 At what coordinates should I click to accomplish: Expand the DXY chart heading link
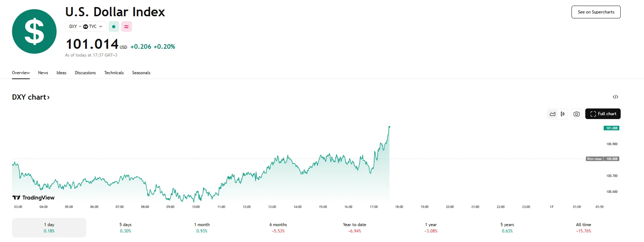point(31,97)
